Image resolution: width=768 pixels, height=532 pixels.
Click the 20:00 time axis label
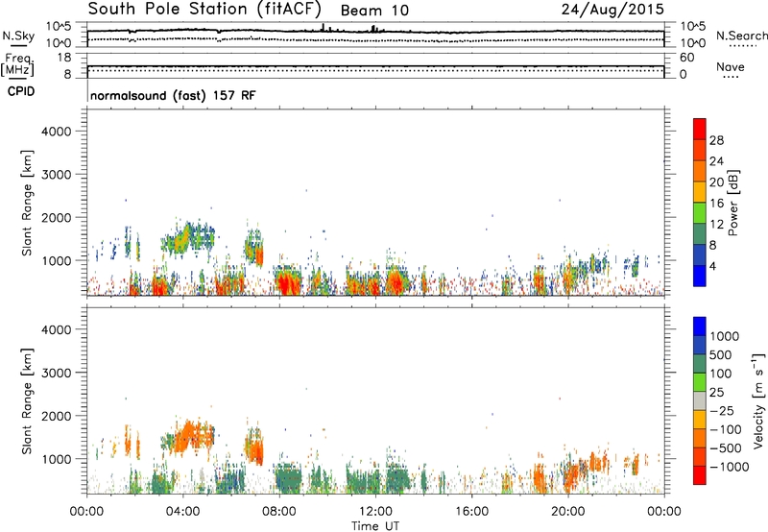(567, 512)
